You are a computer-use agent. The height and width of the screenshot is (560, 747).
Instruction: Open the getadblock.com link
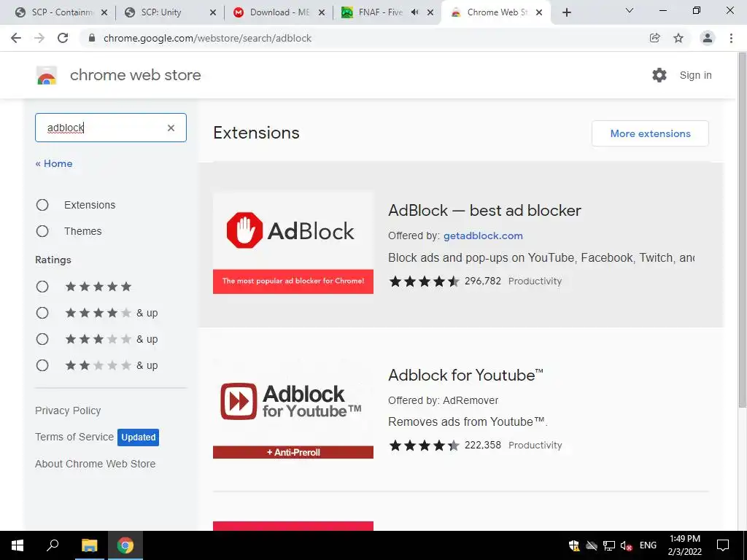pyautogui.click(x=483, y=236)
